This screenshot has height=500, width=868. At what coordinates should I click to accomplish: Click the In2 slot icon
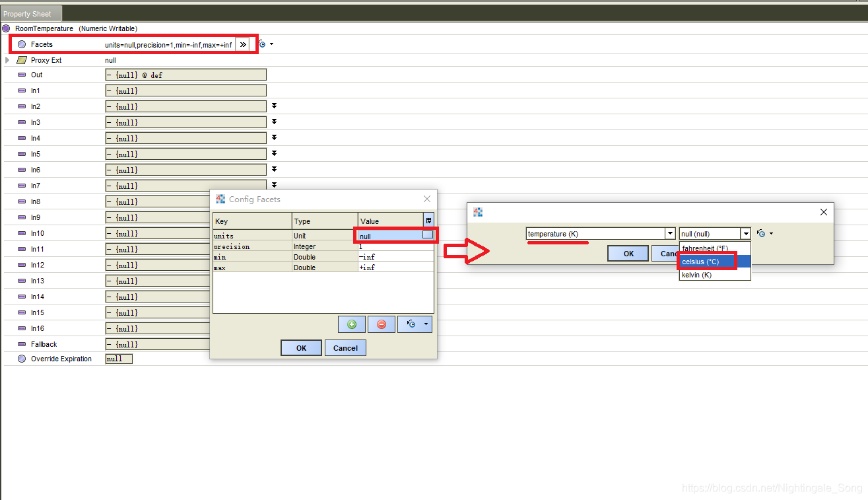pos(22,106)
